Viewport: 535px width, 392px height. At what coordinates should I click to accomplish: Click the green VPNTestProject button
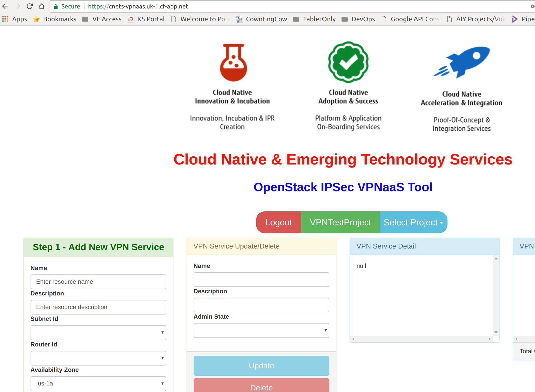tap(340, 222)
